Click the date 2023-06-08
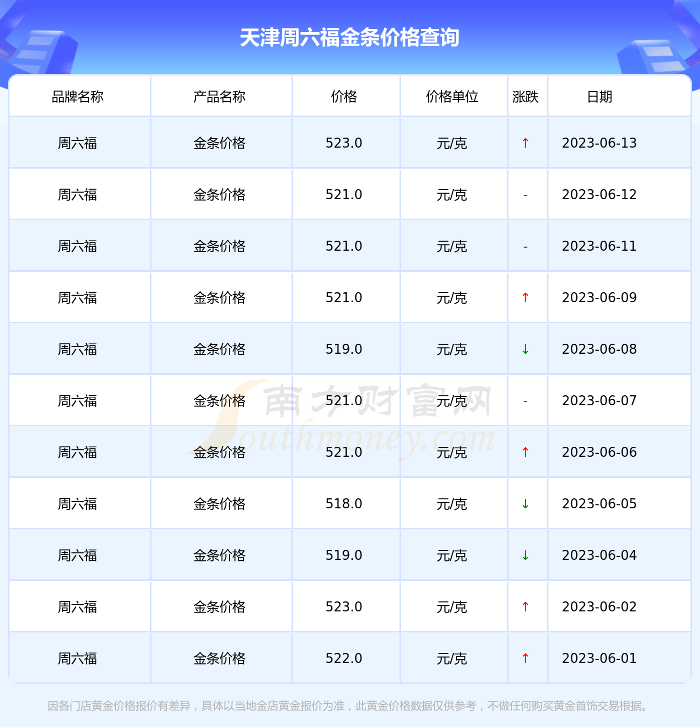 coord(599,349)
